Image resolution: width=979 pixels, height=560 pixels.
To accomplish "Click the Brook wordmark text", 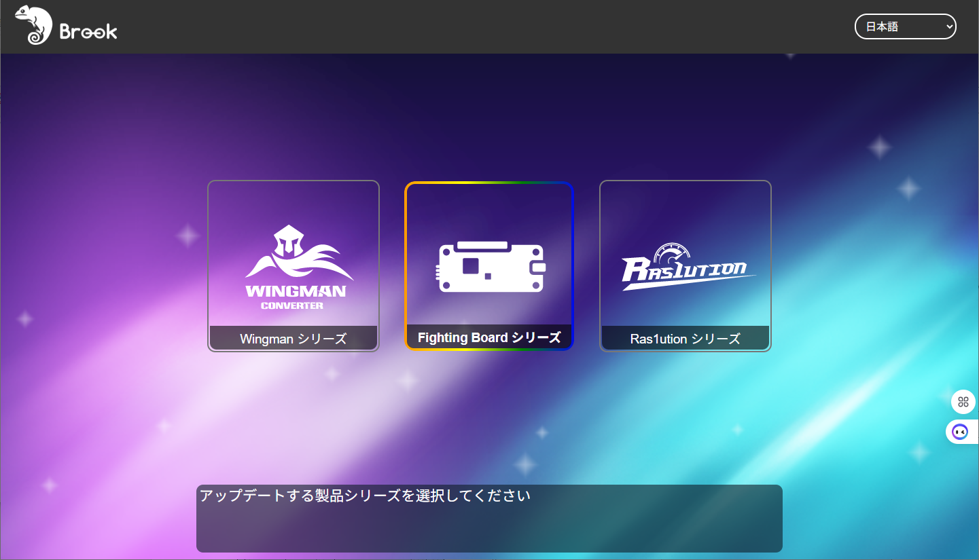I will (x=88, y=31).
